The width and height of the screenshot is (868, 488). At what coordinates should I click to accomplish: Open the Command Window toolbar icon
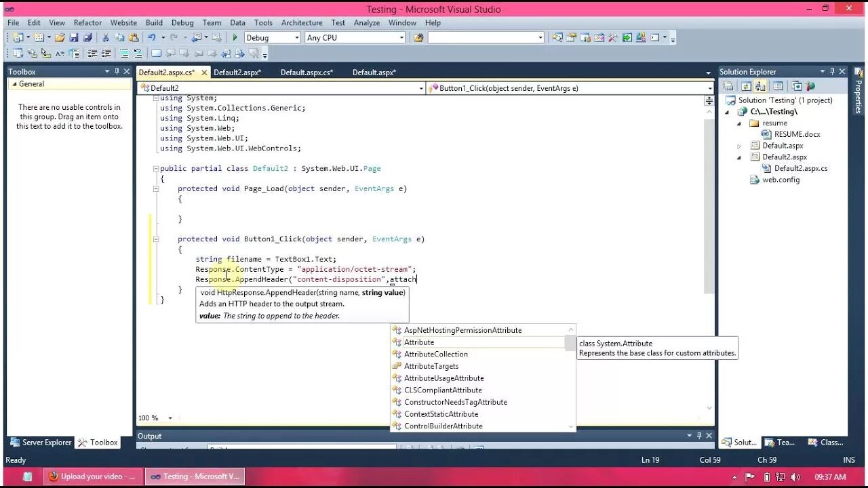coord(654,38)
